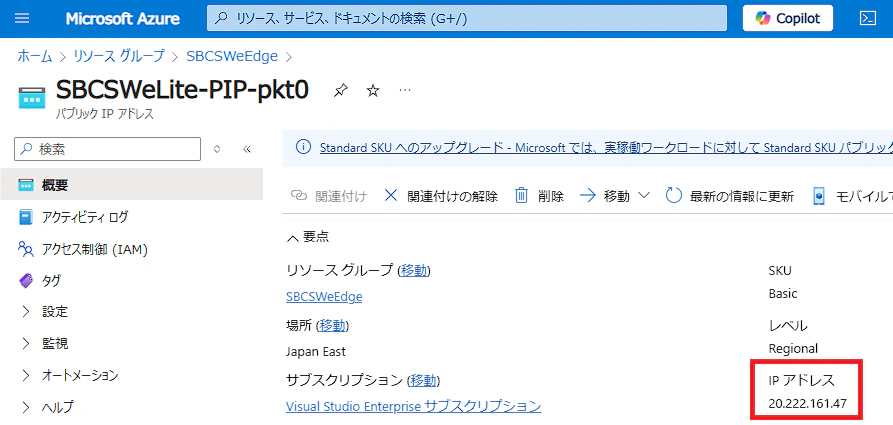Click the Microsoft Azure home title
Viewport: 893px width, 425px height.
[x=123, y=19]
